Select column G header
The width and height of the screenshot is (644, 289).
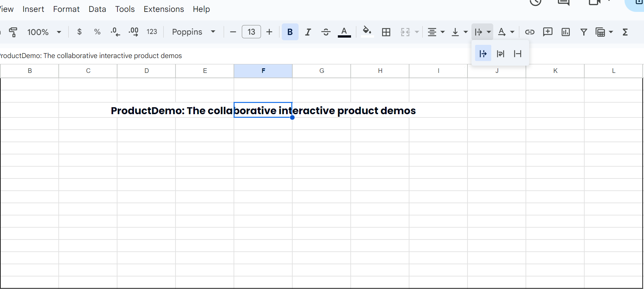[322, 71]
